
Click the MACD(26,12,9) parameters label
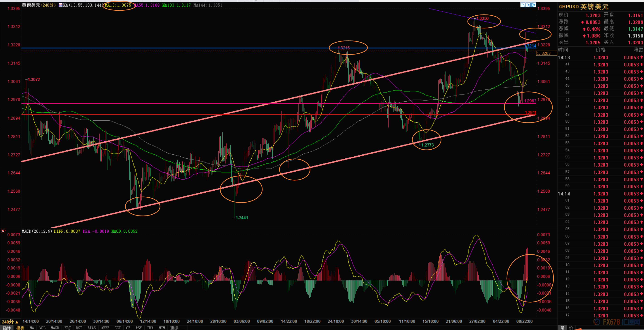[37, 231]
